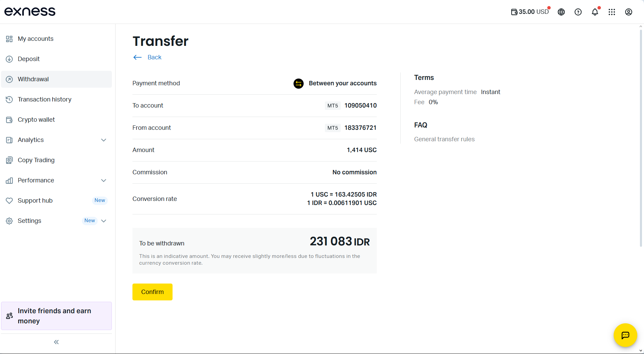Expand the Performance submenu chevron
The image size is (644, 354).
(x=103, y=180)
